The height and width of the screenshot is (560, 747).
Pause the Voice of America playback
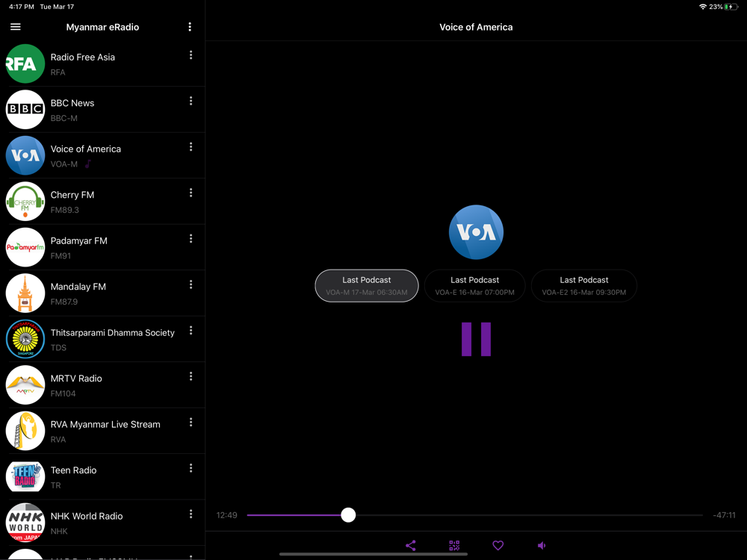point(476,339)
